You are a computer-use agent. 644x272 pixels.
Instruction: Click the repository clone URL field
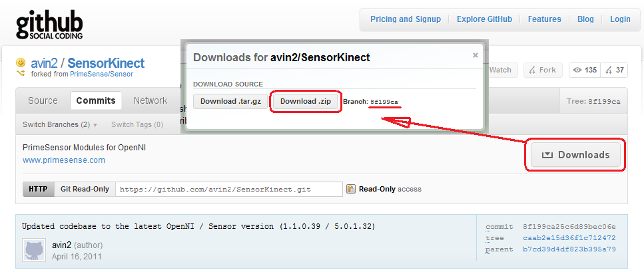[229, 189]
